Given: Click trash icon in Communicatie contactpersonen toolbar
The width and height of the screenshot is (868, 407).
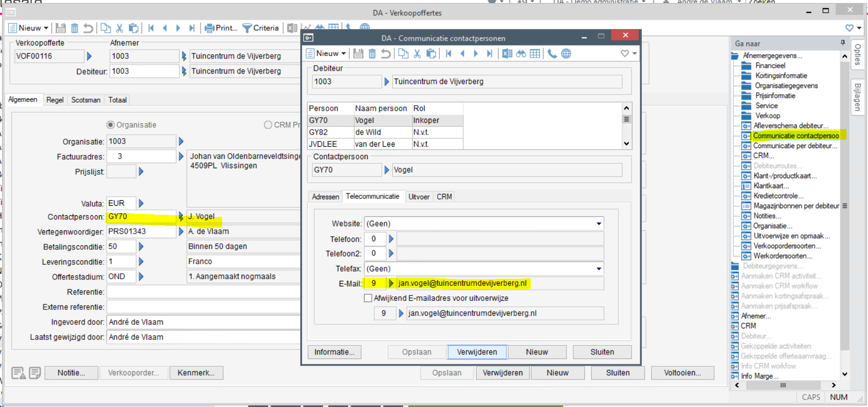Looking at the screenshot, I should pyautogui.click(x=372, y=54).
